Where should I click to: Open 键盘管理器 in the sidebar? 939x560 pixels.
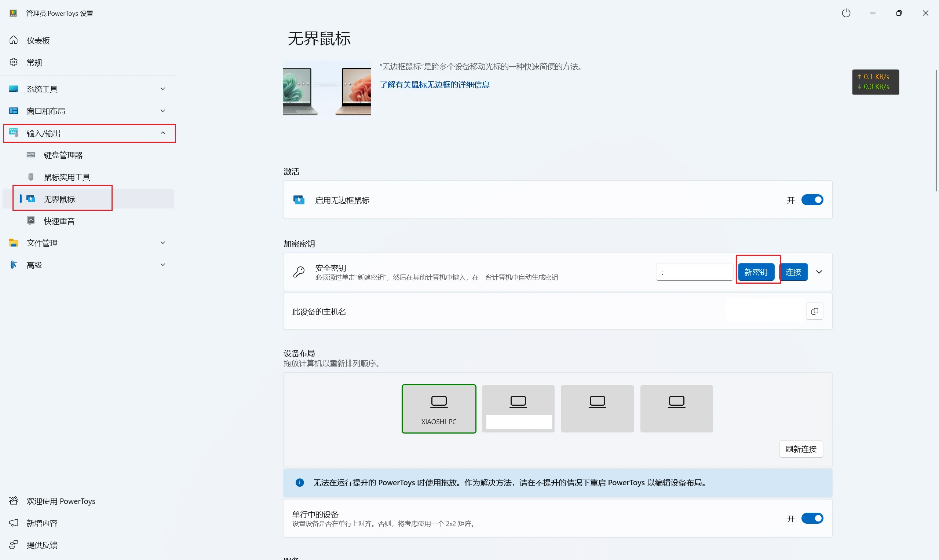tap(88, 155)
